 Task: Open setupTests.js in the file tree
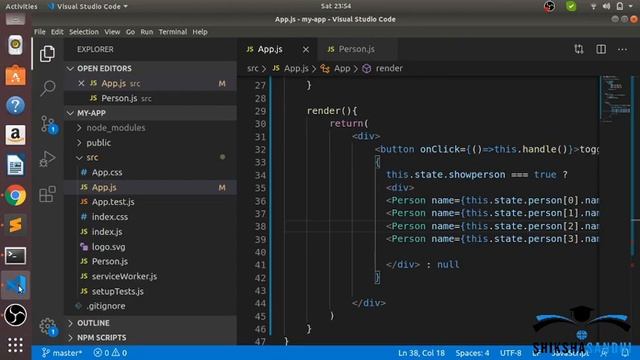[150, 291]
